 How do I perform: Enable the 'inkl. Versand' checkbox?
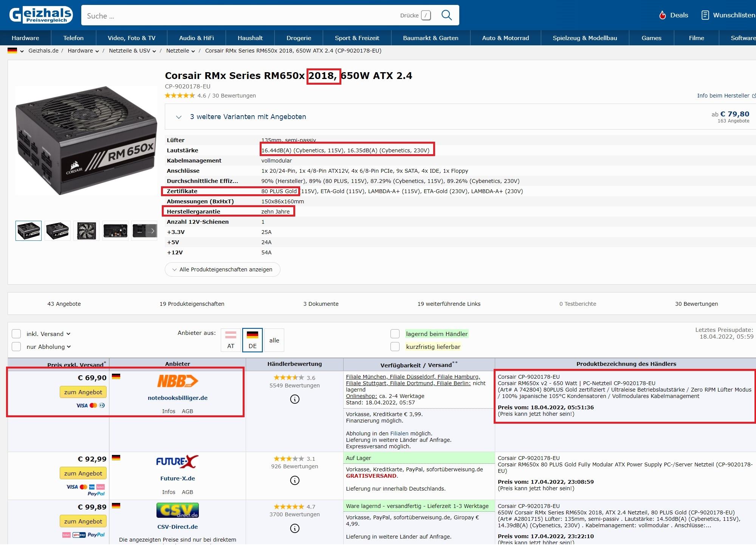coord(16,334)
